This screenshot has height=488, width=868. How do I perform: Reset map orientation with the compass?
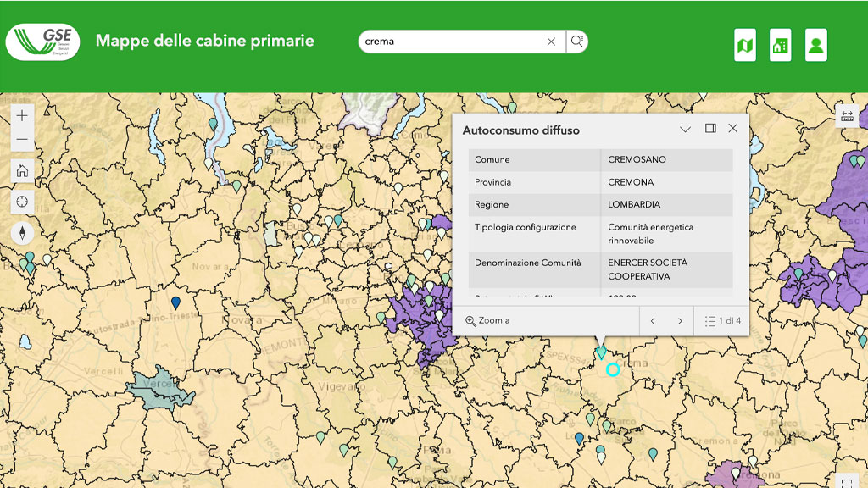point(22,233)
